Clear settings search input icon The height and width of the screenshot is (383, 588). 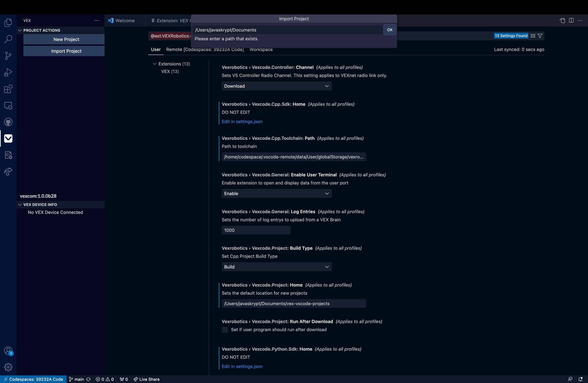(x=533, y=36)
